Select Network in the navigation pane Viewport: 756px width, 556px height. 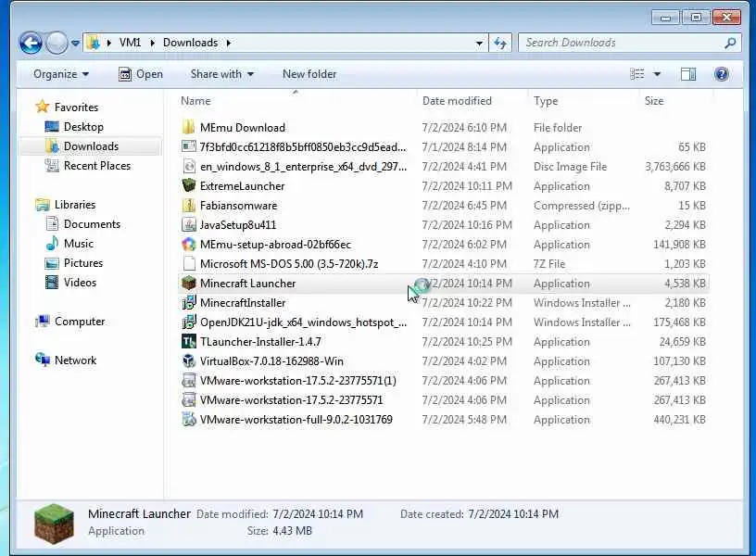pyautogui.click(x=66, y=360)
